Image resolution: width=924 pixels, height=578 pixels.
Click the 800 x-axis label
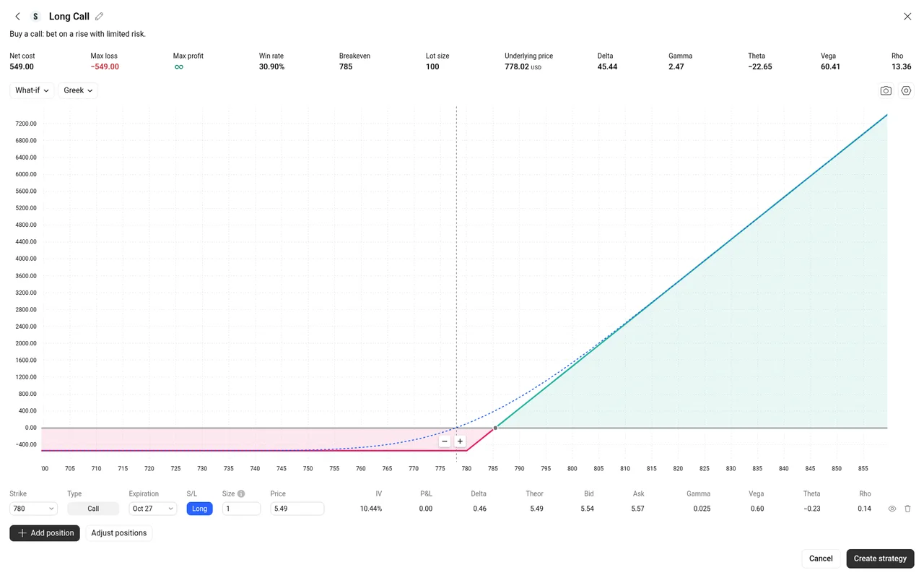[x=572, y=469]
